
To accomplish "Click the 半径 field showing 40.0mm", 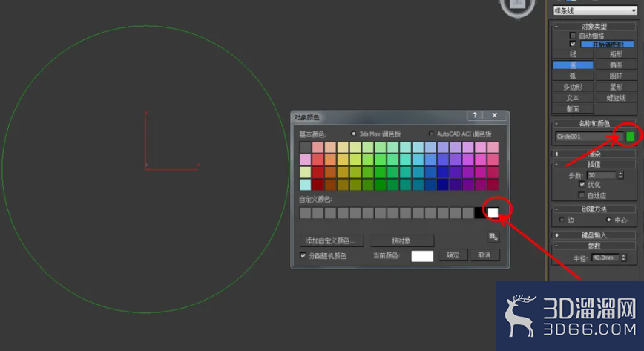I will 605,257.
